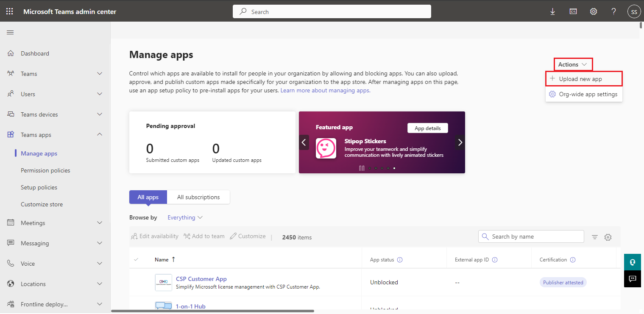Click the Add to team button
The height and width of the screenshot is (314, 644).
[x=204, y=236]
